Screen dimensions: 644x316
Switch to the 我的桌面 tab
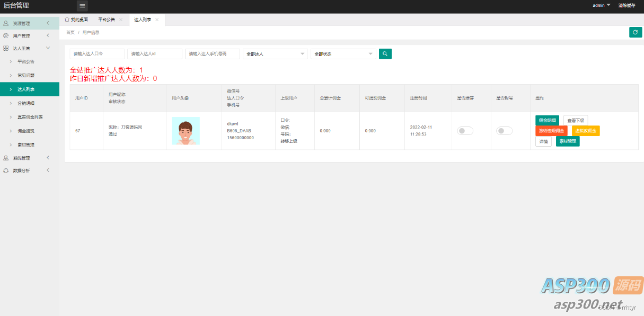[76, 20]
